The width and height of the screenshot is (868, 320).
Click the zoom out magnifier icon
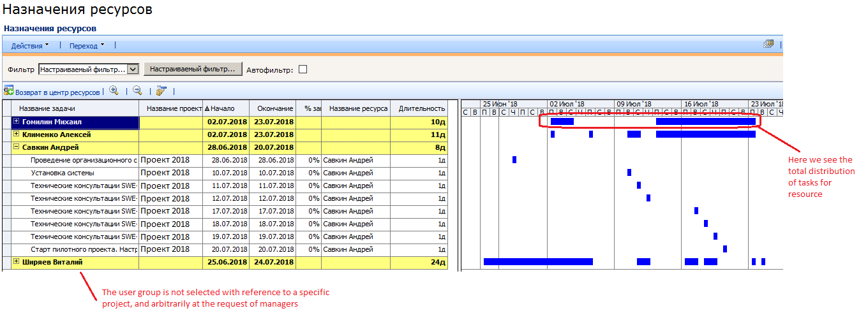pyautogui.click(x=137, y=91)
